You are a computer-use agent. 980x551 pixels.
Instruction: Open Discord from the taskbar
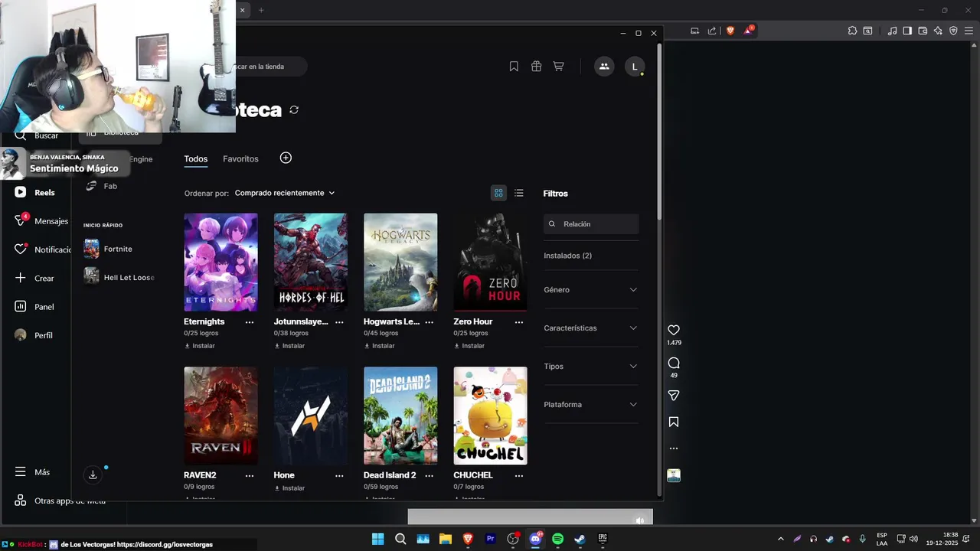[535, 539]
